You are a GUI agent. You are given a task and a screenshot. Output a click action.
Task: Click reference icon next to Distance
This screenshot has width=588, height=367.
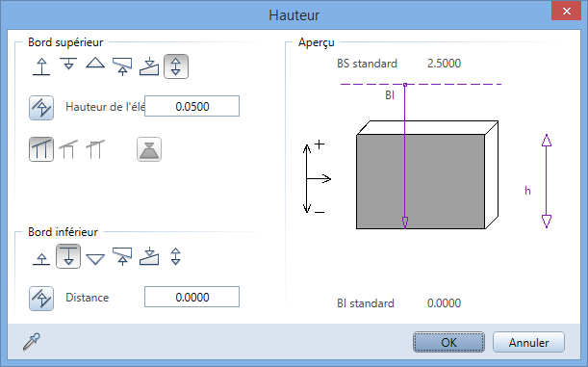[41, 299]
